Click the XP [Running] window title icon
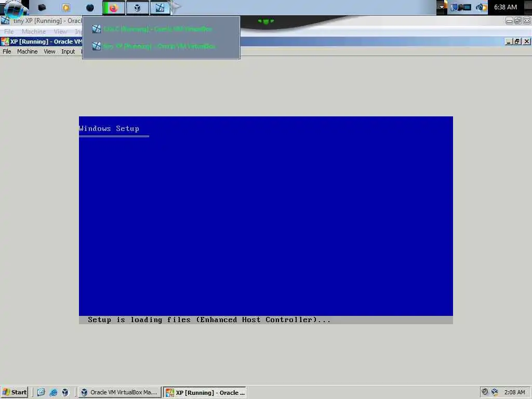Viewport: 532px width, 399px height. point(5,42)
